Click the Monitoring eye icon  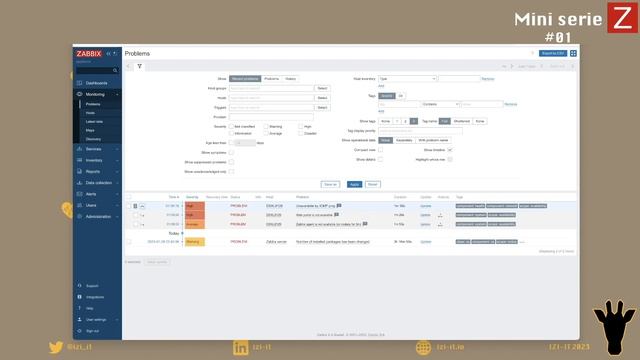(80, 94)
